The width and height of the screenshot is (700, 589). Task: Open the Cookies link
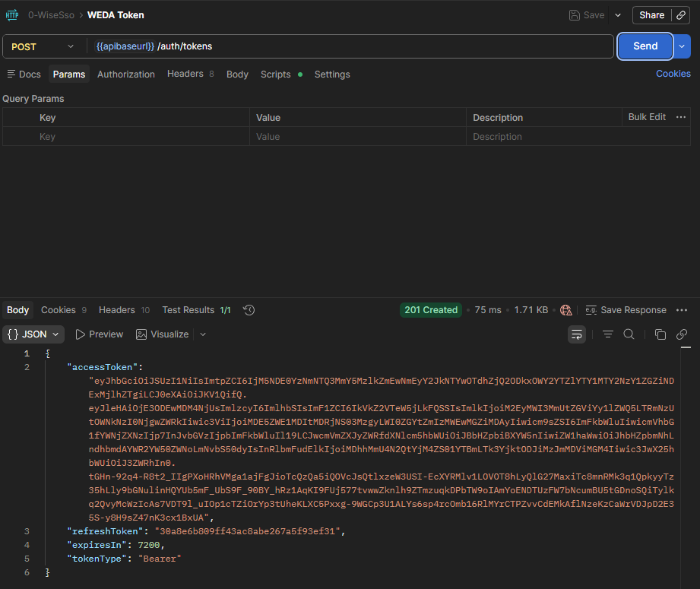pos(673,74)
